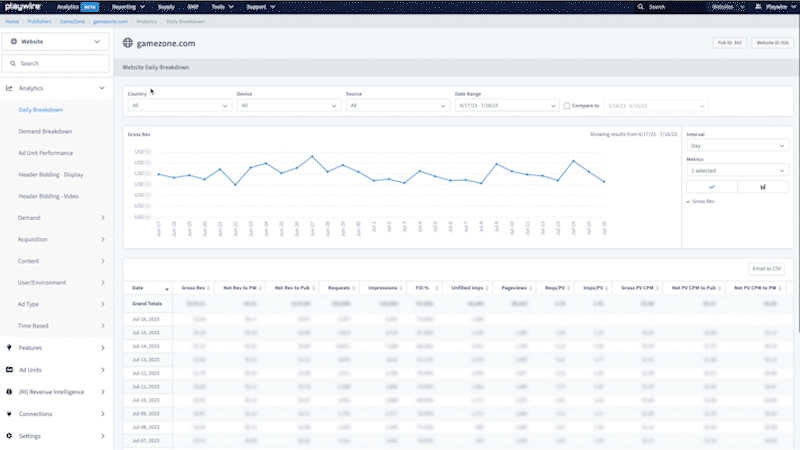
Task: Click the Connections plug icon
Action: tap(9, 414)
